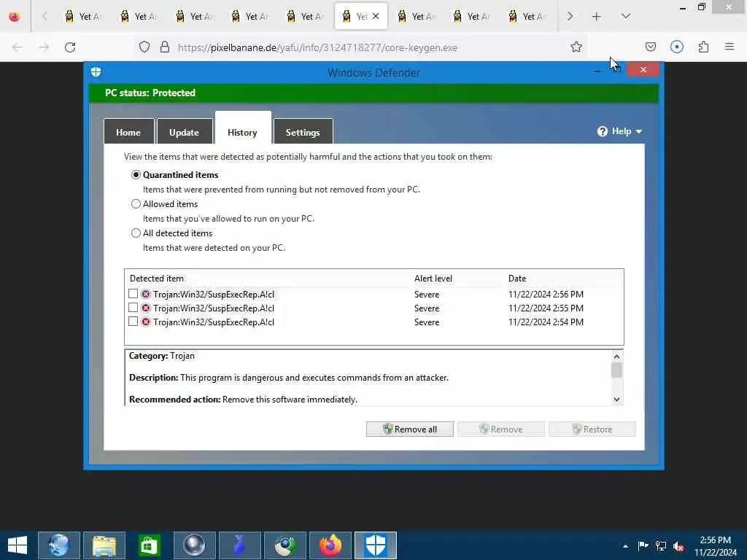The image size is (747, 560).
Task: Sort by the Alert level column header
Action: 433,278
